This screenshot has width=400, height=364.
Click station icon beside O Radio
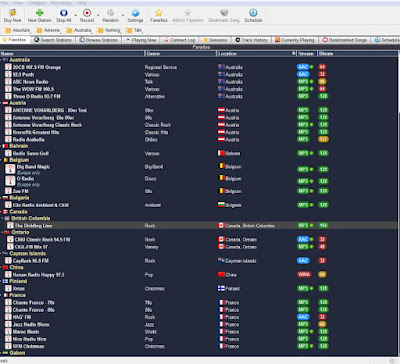click(10, 181)
